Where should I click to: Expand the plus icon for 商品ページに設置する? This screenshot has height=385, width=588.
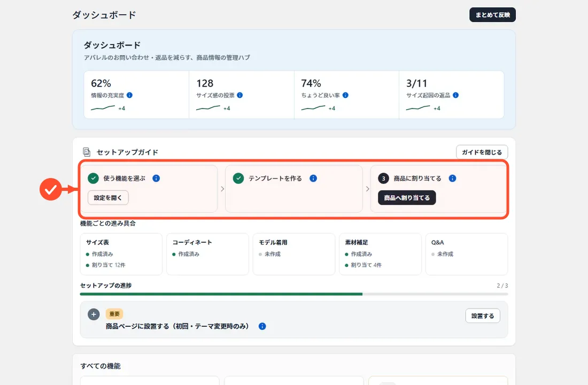pos(94,314)
